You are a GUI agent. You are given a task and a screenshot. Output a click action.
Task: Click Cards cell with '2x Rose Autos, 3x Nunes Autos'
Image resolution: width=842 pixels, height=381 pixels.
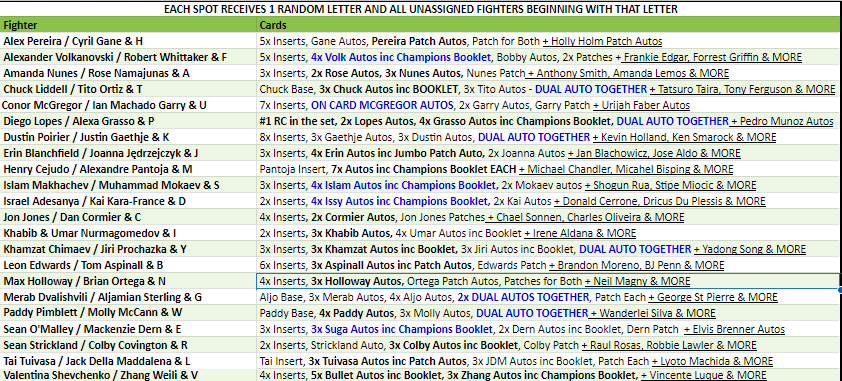click(549, 73)
